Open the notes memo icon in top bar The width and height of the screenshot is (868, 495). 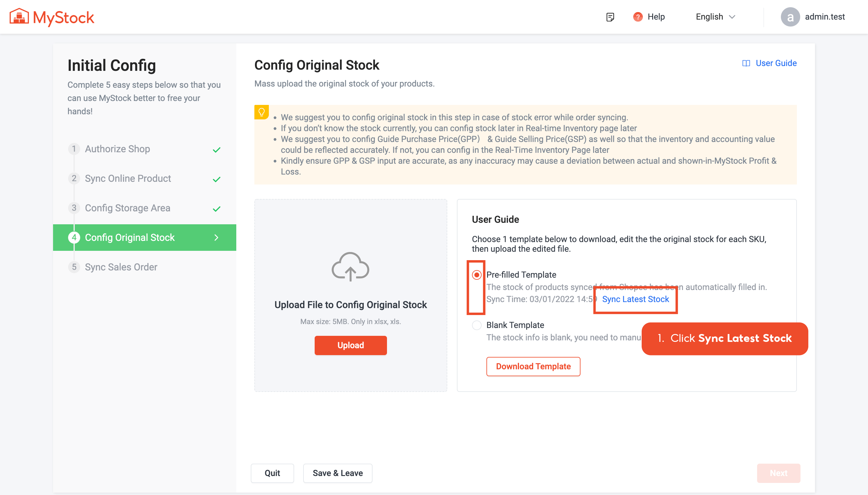click(x=610, y=17)
